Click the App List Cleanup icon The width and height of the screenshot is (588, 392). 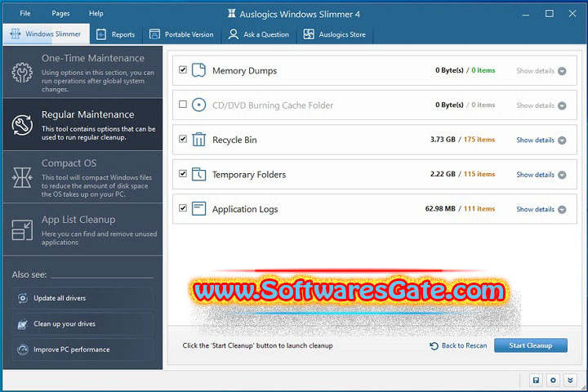pos(22,230)
